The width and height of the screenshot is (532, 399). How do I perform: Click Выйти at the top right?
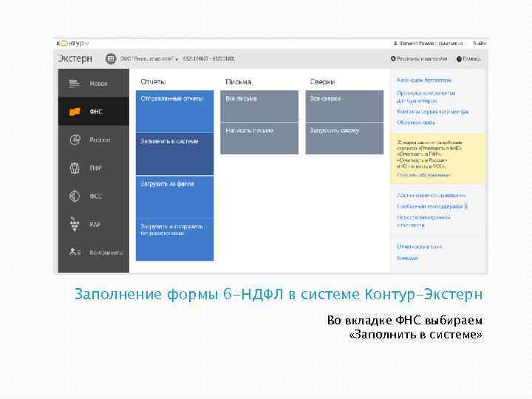(x=480, y=44)
